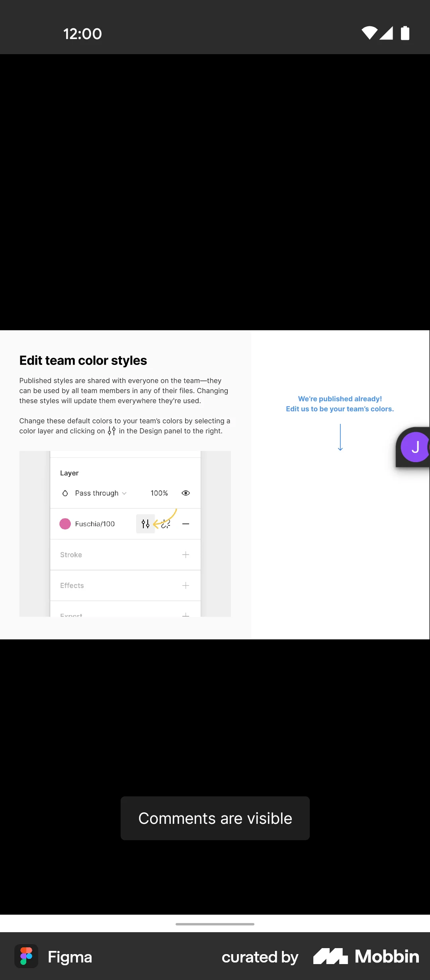This screenshot has width=430, height=980.
Task: Tap the Fuschia/100 style name
Action: 95,524
